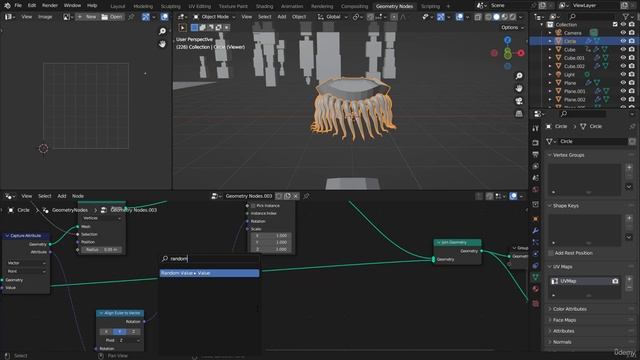640x360 pixels.
Task: Switch to Shading workspace tab
Action: tap(264, 6)
